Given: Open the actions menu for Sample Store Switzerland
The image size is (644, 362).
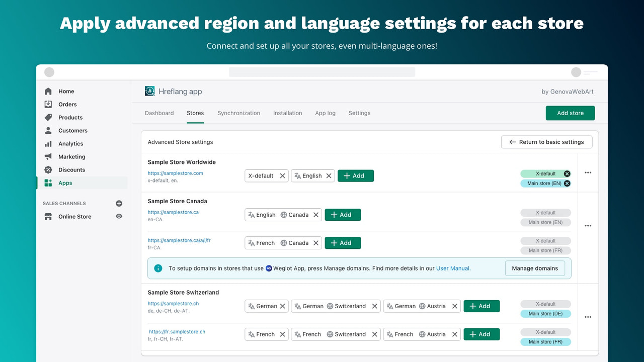Looking at the screenshot, I should click(x=588, y=317).
